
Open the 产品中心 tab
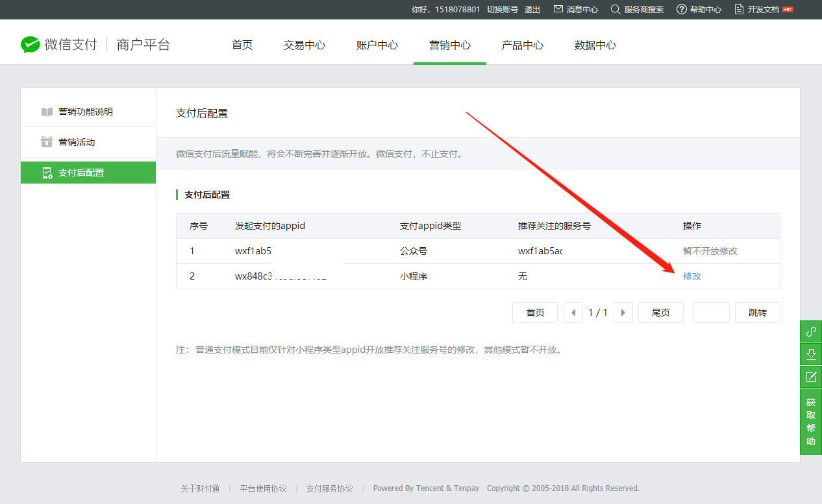[x=523, y=45]
